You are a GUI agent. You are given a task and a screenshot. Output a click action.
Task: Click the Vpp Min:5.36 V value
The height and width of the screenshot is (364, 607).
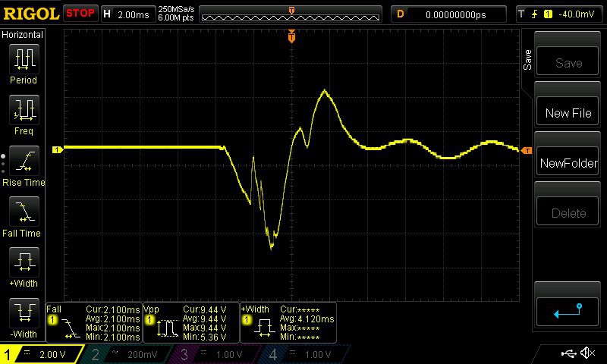tap(204, 337)
